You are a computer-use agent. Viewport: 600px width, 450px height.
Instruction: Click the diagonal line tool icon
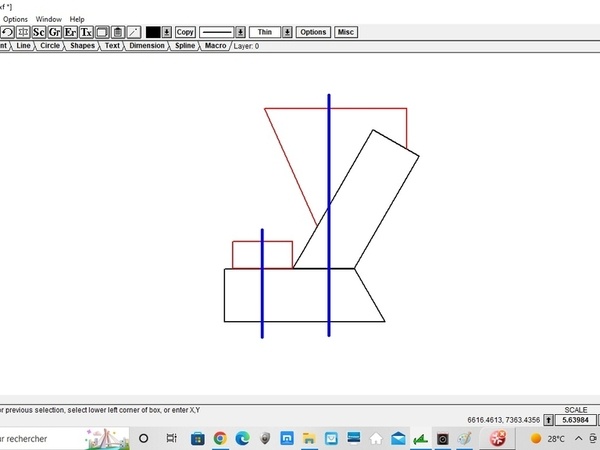click(x=134, y=32)
